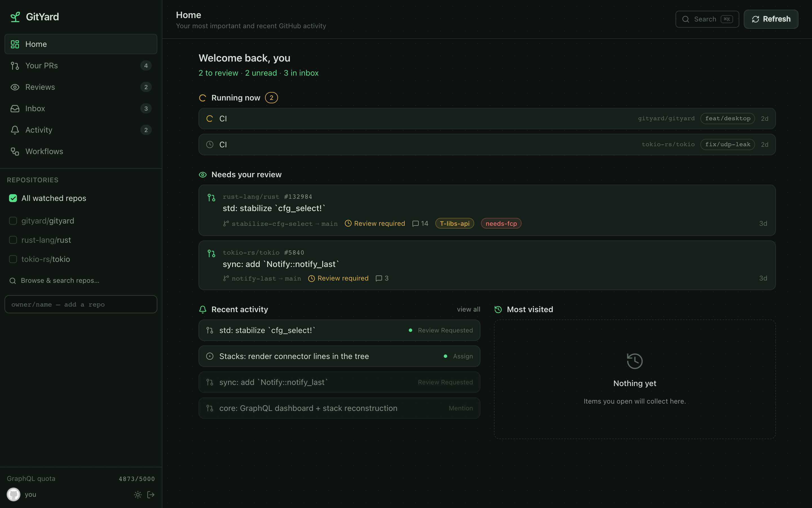The height and width of the screenshot is (508, 812).
Task: Click PR icon on core: GraphQL dashboard row
Action: 210,408
